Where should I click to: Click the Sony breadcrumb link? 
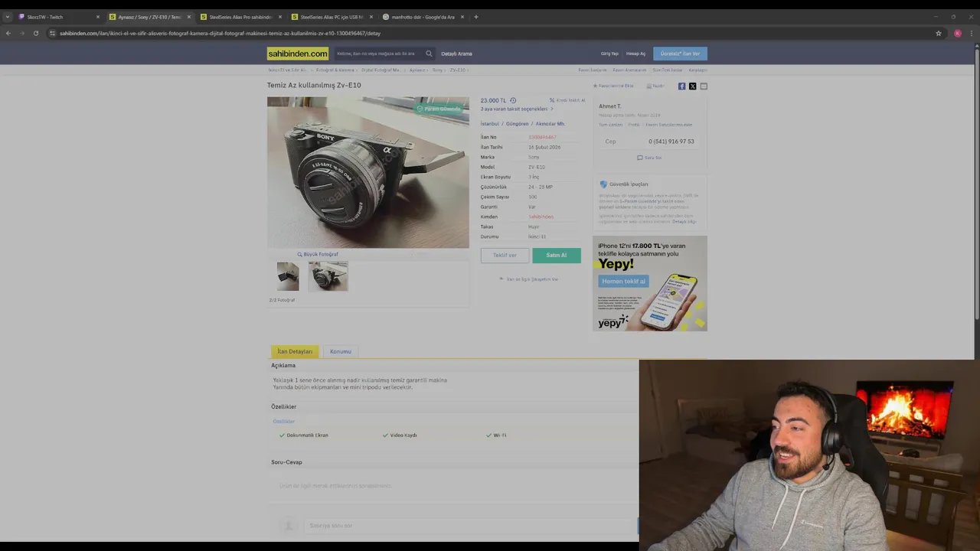(438, 70)
